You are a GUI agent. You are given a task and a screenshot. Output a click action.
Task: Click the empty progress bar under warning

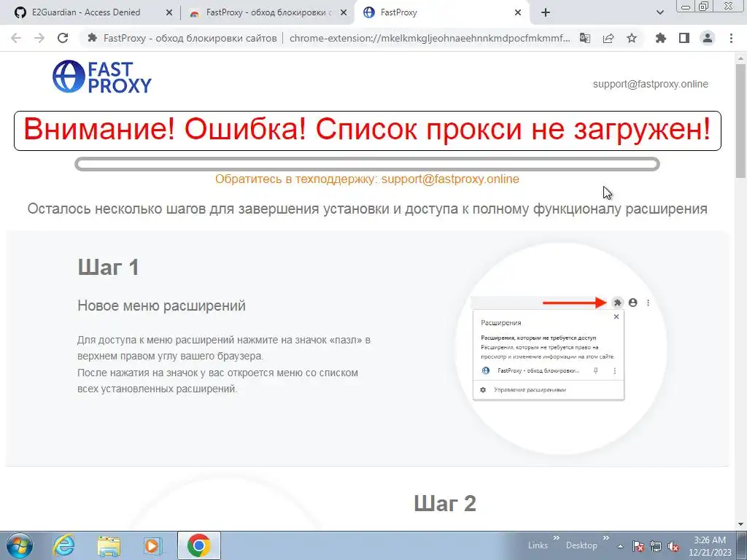pos(368,164)
